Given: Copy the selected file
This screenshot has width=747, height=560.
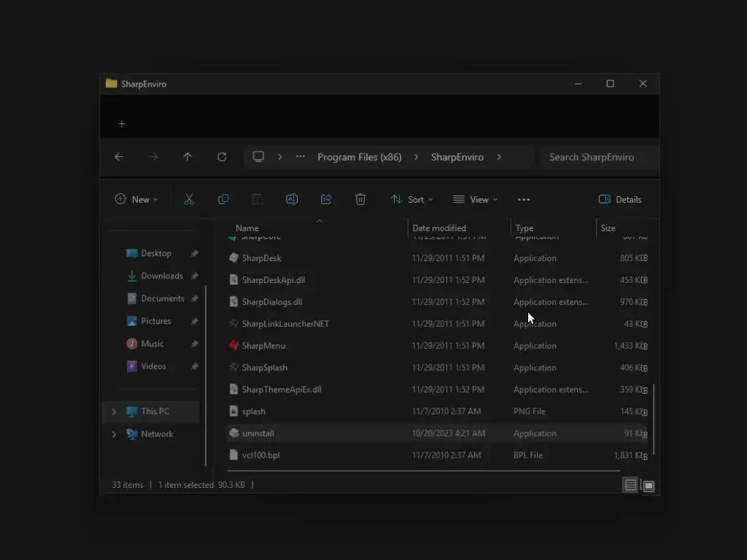Looking at the screenshot, I should [223, 200].
